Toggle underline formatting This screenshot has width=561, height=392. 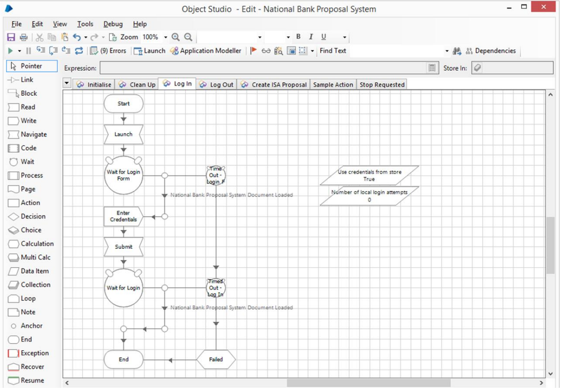tap(323, 37)
